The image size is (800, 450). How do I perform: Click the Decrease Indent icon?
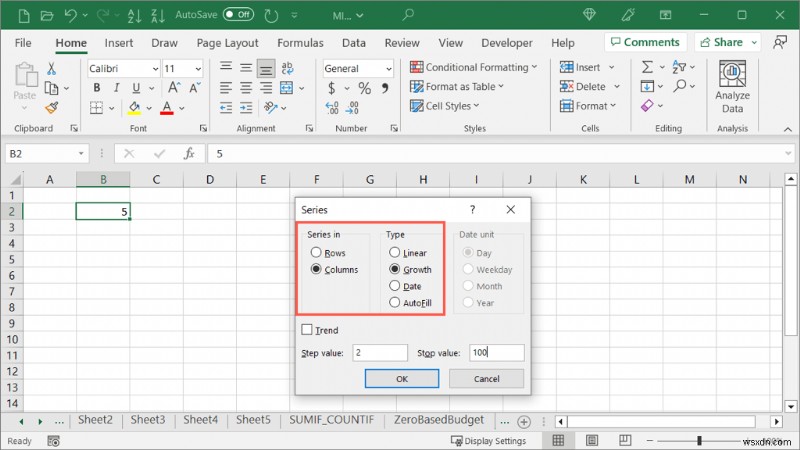coord(226,108)
